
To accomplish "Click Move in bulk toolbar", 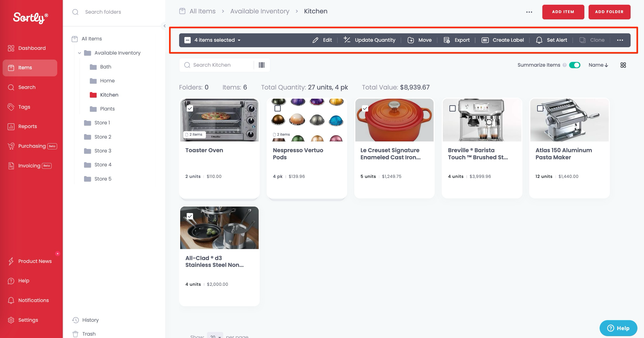I will pyautogui.click(x=419, y=40).
